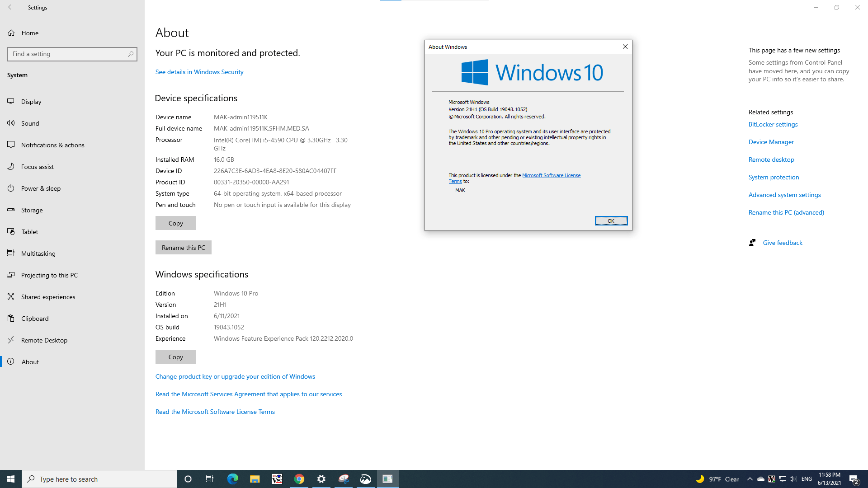
Task: Open Remote desktop related setting link
Action: [x=771, y=160]
